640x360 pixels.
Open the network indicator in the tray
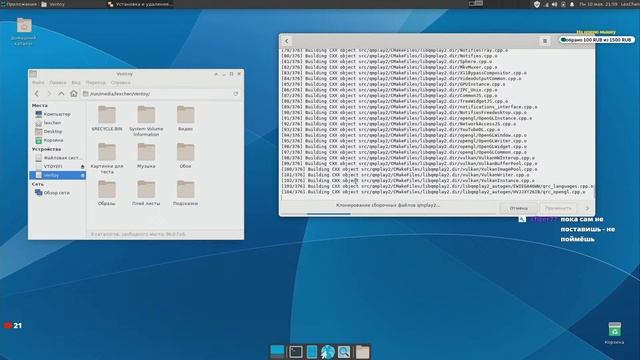pyautogui.click(x=546, y=4)
